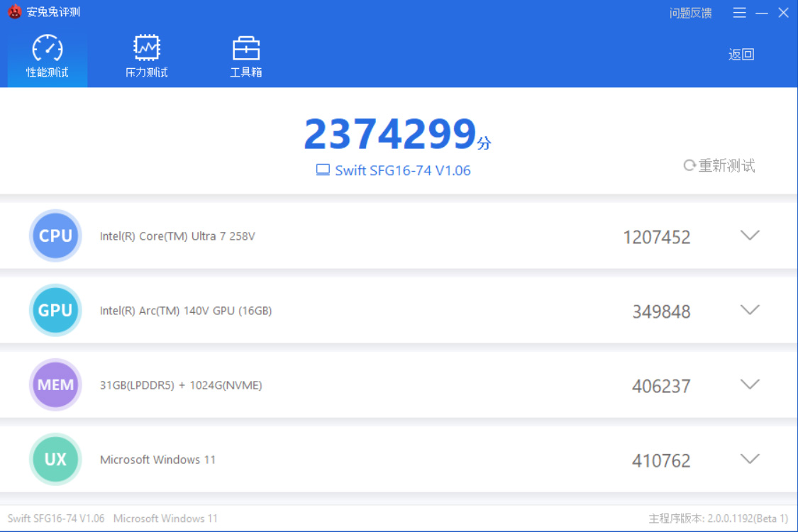This screenshot has width=798, height=532.
Task: Click the green UX circle icon
Action: point(55,460)
